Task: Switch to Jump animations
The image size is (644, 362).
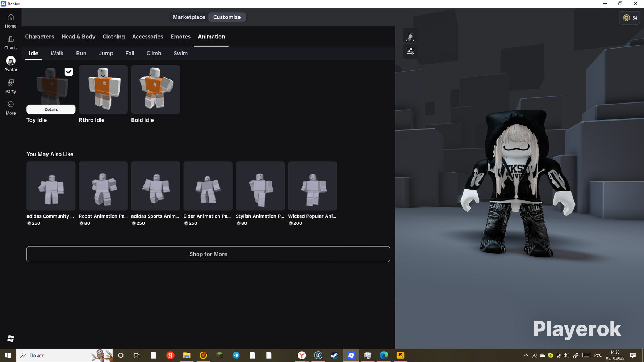Action: pyautogui.click(x=106, y=53)
